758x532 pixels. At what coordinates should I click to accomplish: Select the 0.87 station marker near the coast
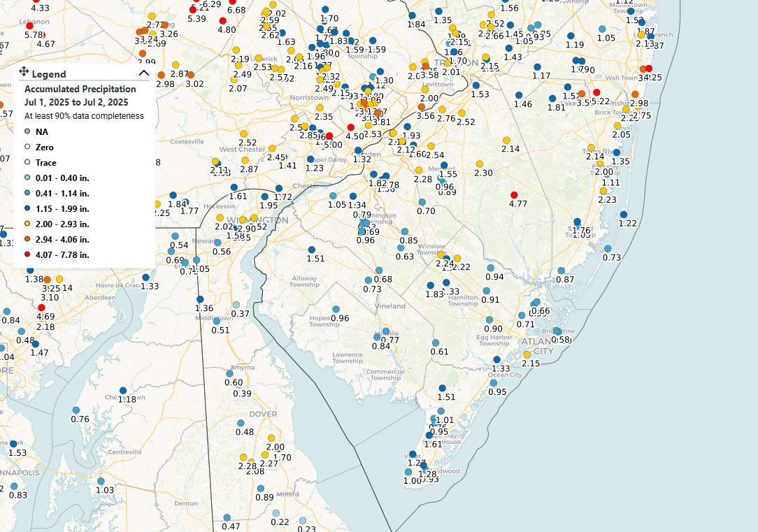pos(562,271)
